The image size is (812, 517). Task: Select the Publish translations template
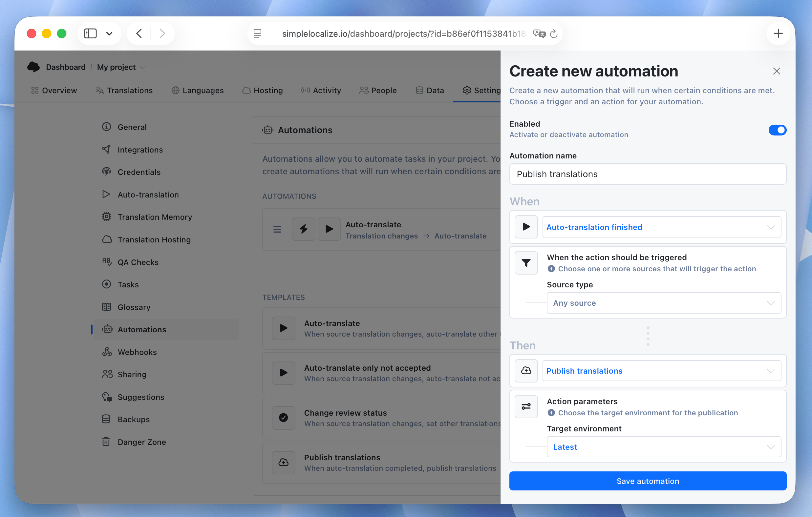coord(381,463)
